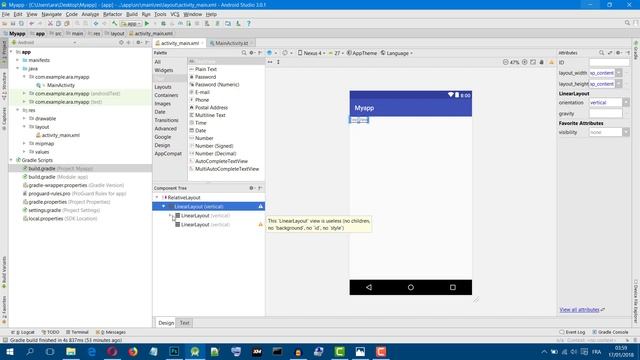Select AutoCompleteTextView in the Palette

221,161
